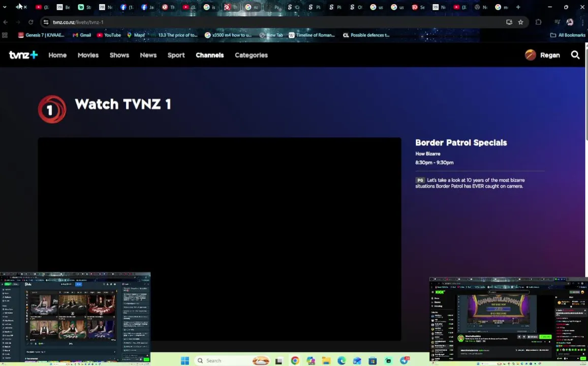Screen dimensions: 588x366
Task: Switch to the 'Se' browser tab
Action: click(x=418, y=7)
